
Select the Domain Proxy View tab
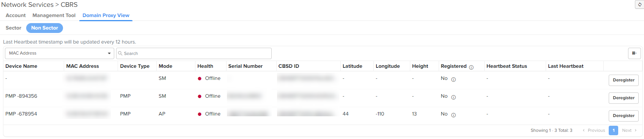point(106,16)
